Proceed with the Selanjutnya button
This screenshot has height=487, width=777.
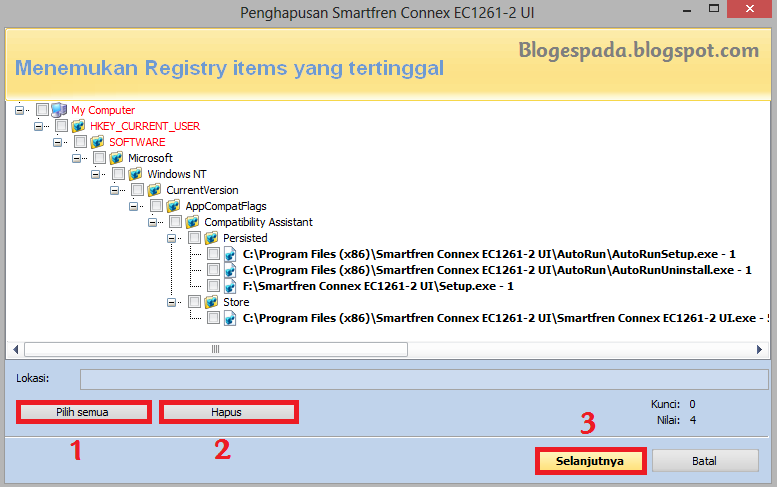coord(590,461)
